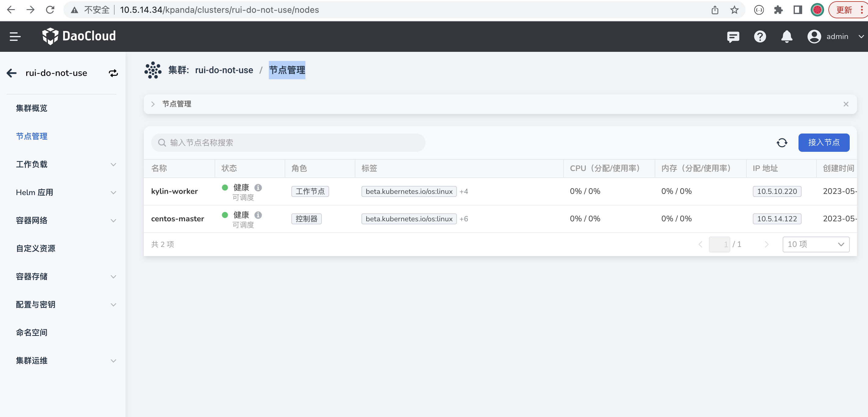Click the not-secure warning icon

pos(74,10)
